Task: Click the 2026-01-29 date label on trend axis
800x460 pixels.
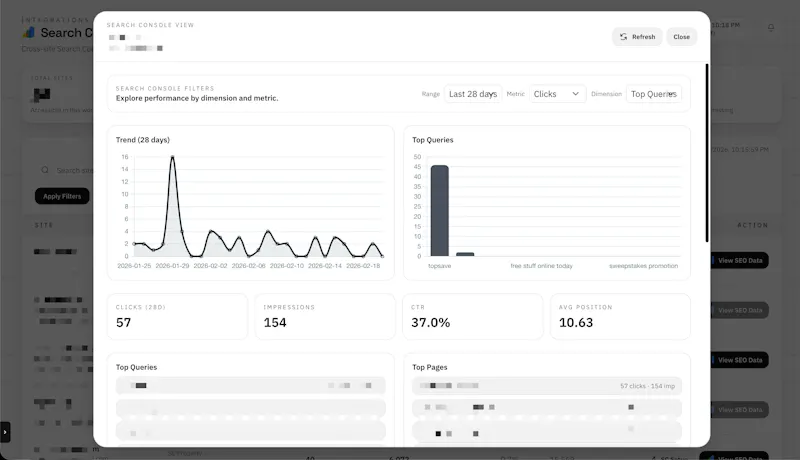Action: (x=172, y=266)
